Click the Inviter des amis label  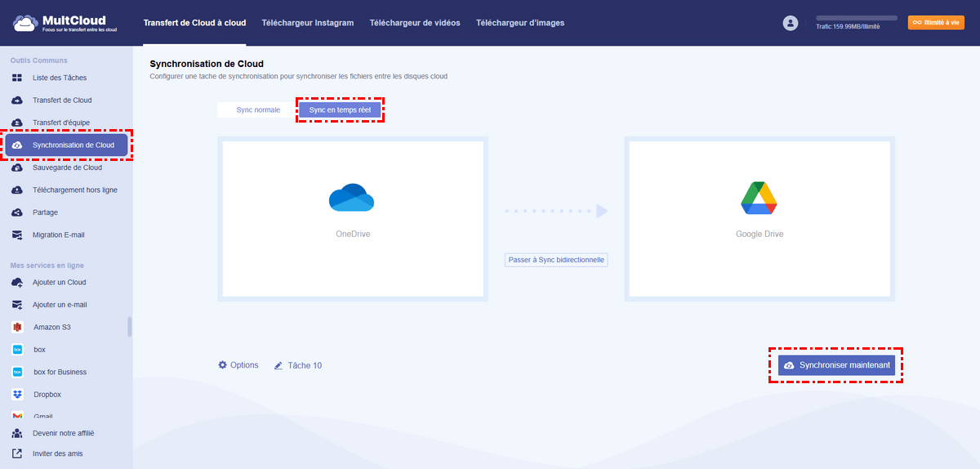pos(57,453)
